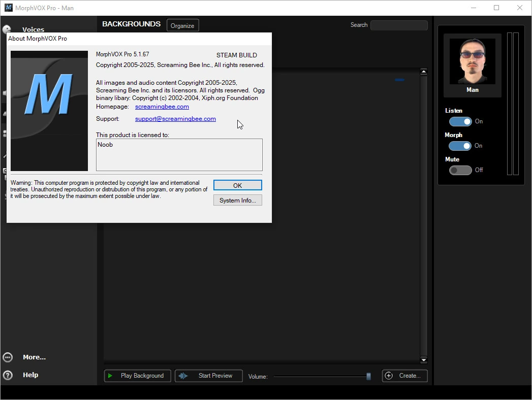Click OK to close About dialog
The width and height of the screenshot is (532, 400).
click(x=237, y=185)
